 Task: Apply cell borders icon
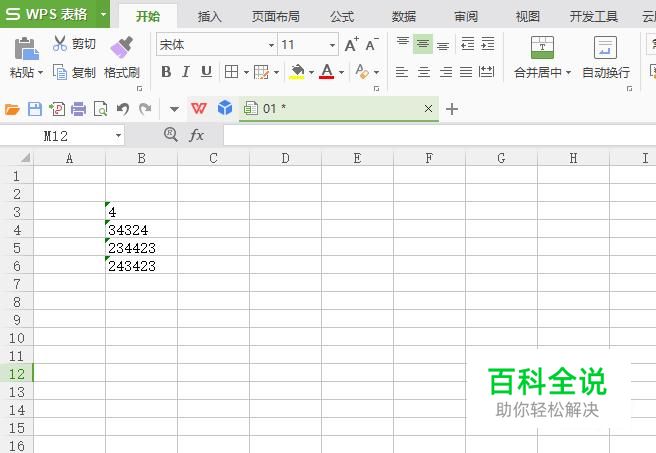(x=231, y=72)
